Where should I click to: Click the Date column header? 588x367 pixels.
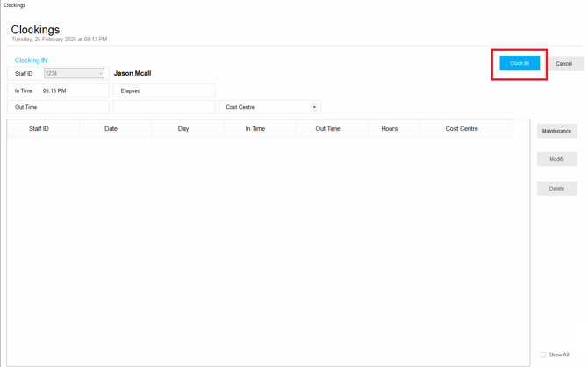tap(111, 129)
